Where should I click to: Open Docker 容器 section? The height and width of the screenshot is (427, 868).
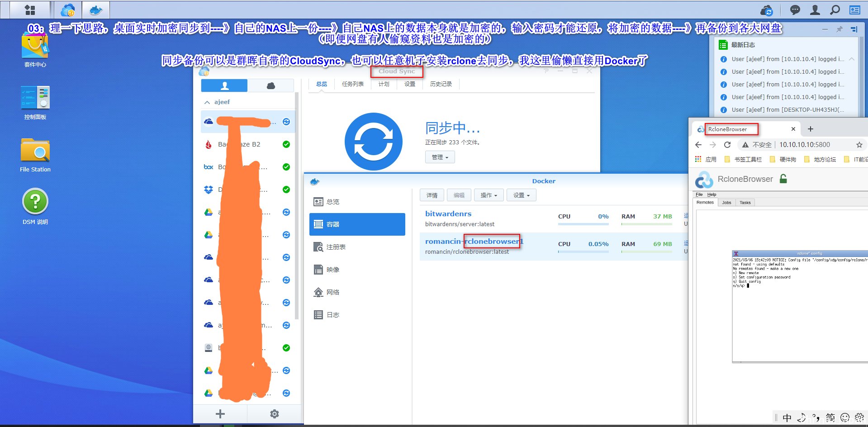[x=357, y=224]
